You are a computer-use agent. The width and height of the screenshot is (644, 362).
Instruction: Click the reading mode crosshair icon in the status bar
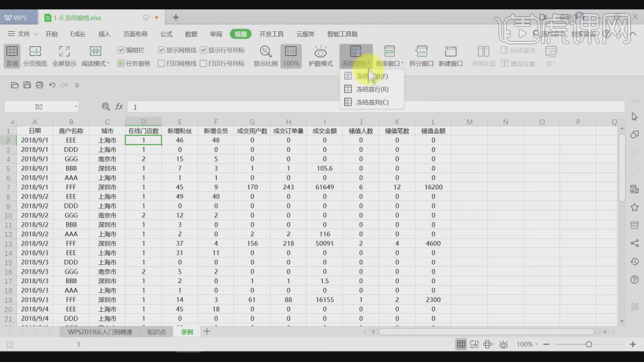489,344
